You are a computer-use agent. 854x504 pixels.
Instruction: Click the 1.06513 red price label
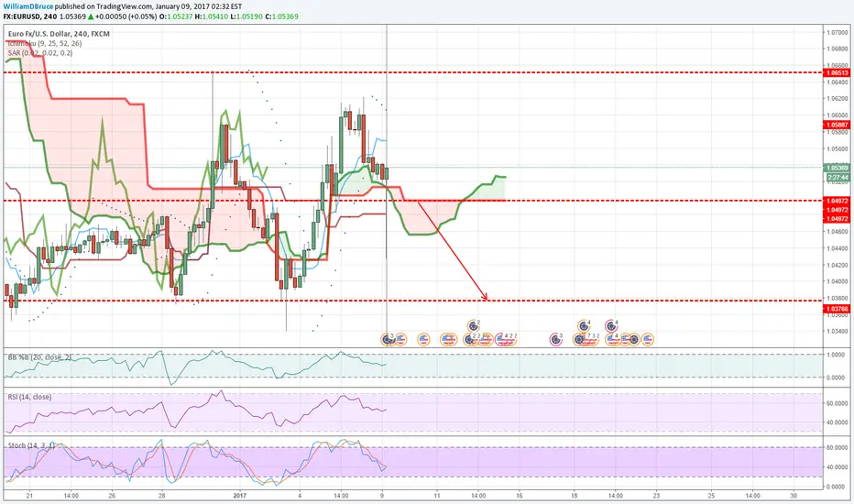[x=838, y=72]
